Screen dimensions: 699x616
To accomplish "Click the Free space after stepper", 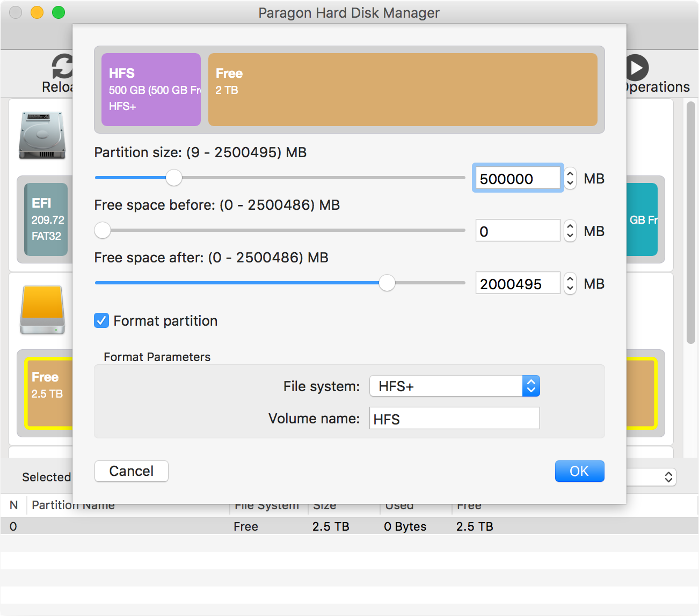I will point(570,283).
